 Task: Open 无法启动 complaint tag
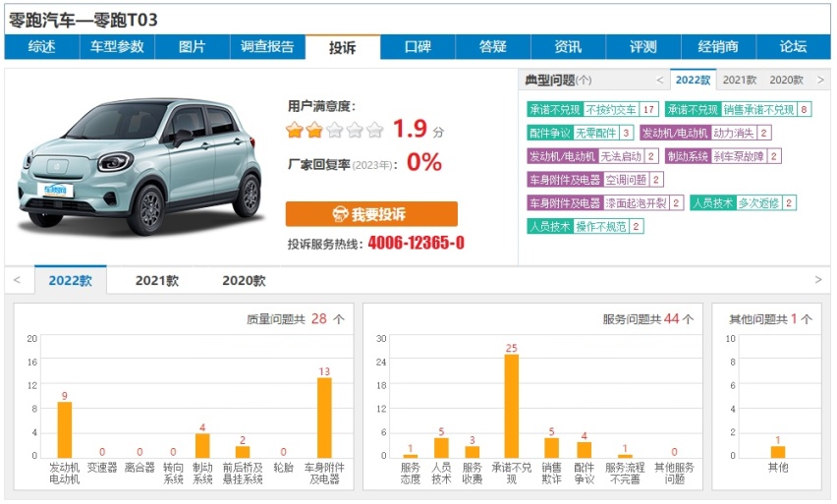(592, 156)
